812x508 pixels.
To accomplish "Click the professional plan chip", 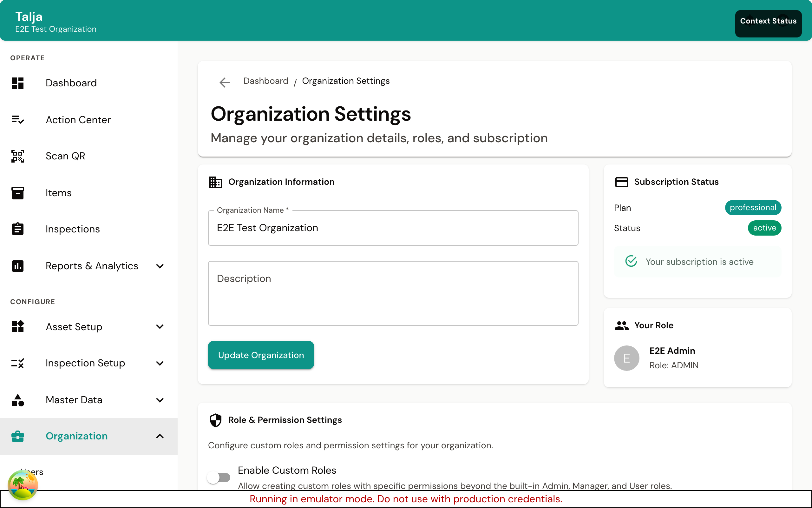I will coord(753,208).
